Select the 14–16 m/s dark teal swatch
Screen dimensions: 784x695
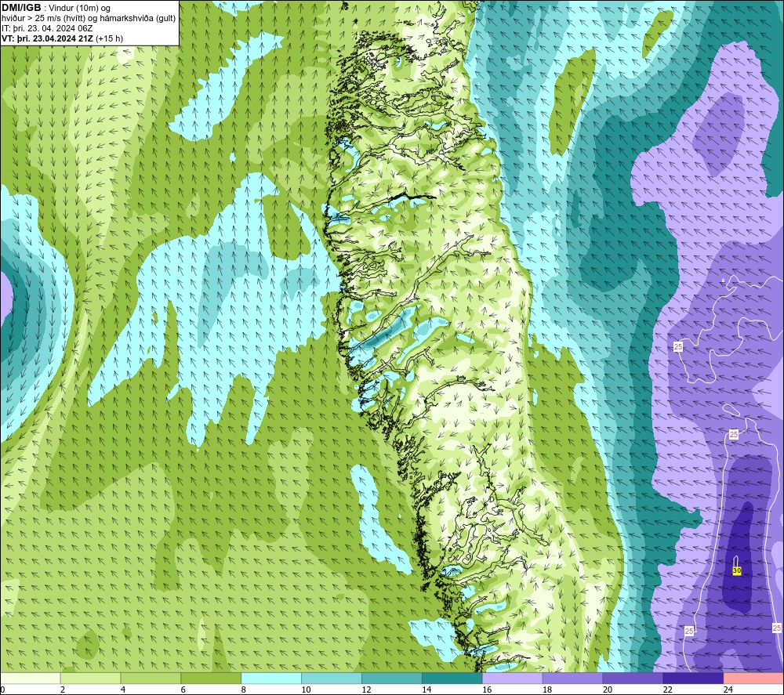[452, 678]
